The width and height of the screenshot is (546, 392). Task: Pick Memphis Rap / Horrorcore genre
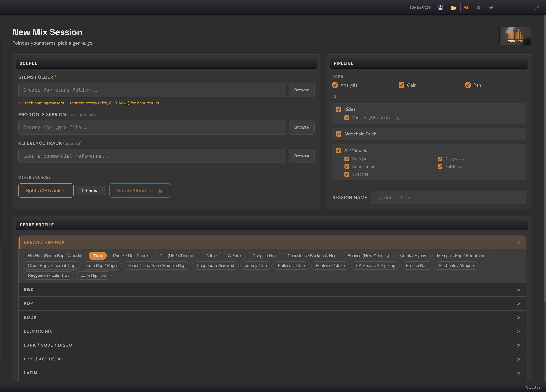461,256
